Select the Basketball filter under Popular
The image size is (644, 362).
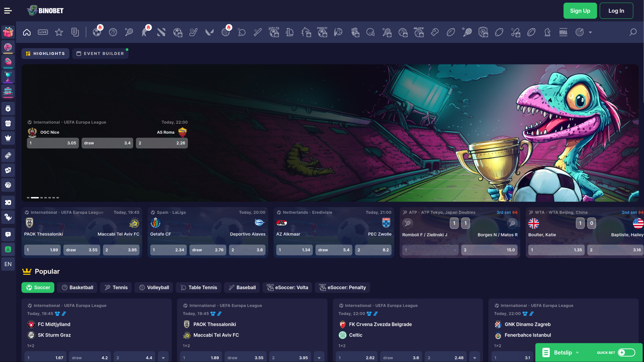[x=77, y=287]
